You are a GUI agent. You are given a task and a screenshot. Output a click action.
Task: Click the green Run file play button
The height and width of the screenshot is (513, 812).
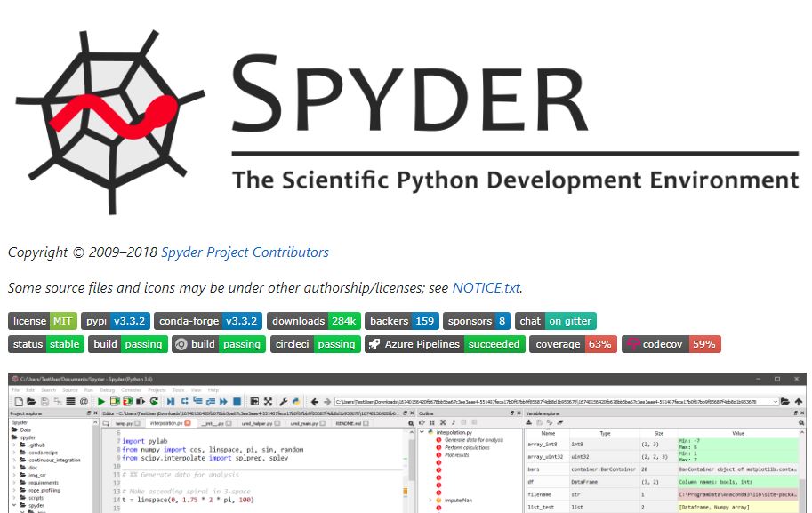101,401
